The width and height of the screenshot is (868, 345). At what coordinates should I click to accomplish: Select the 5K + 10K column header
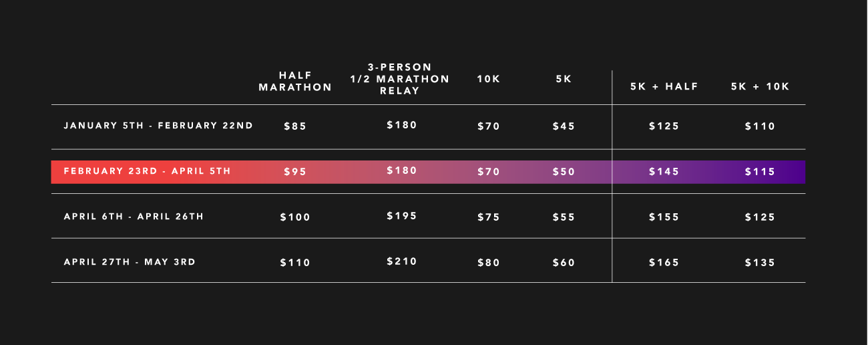click(761, 86)
